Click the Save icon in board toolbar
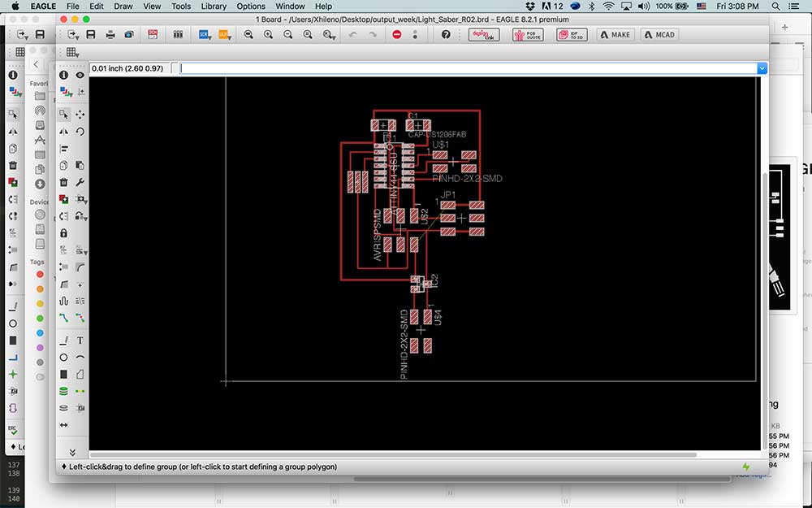This screenshot has width=812, height=508. pos(91,35)
